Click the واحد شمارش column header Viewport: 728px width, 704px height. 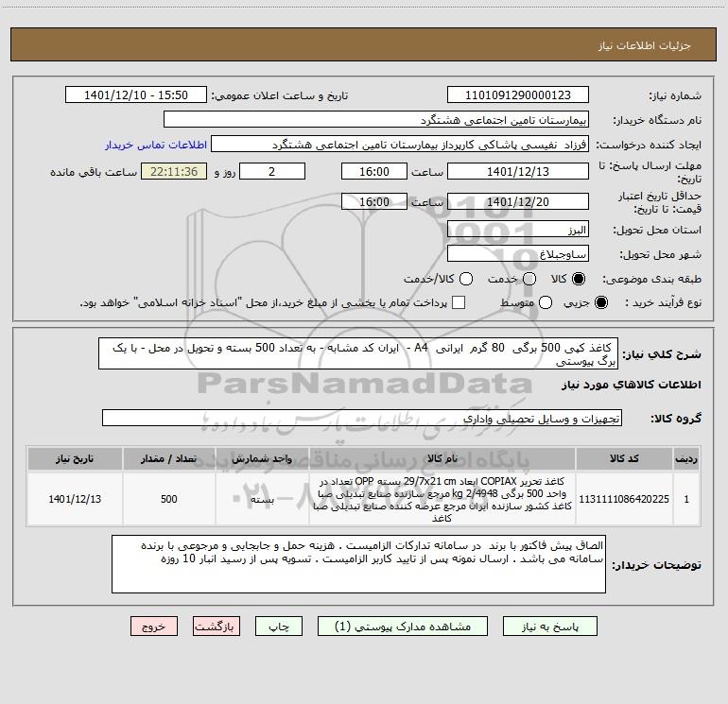tap(262, 459)
